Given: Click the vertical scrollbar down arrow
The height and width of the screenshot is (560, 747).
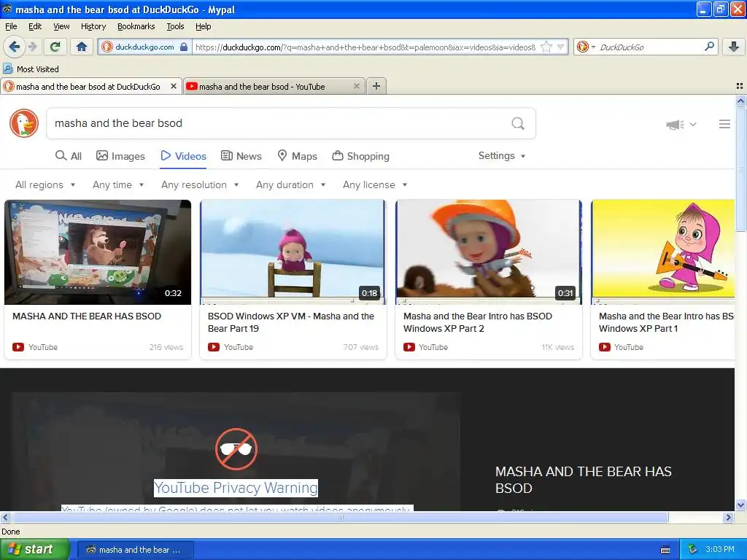Looking at the screenshot, I should (x=740, y=505).
